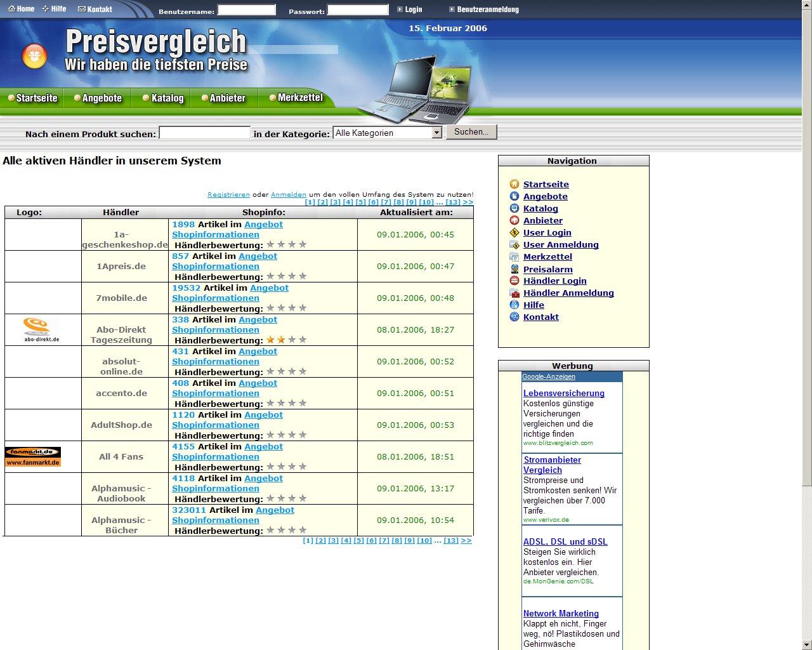Viewport: 812px width, 650px height.
Task: Click the scrollbar down arrow
Action: coord(807,644)
